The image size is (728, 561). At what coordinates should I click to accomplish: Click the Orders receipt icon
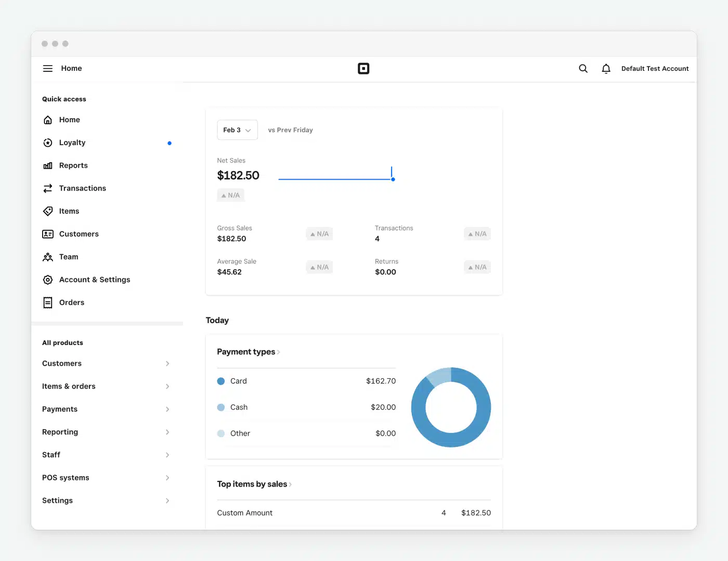[48, 302]
